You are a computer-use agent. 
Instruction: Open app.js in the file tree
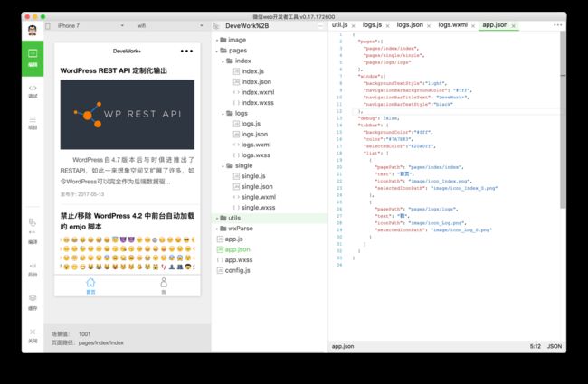pyautogui.click(x=231, y=239)
